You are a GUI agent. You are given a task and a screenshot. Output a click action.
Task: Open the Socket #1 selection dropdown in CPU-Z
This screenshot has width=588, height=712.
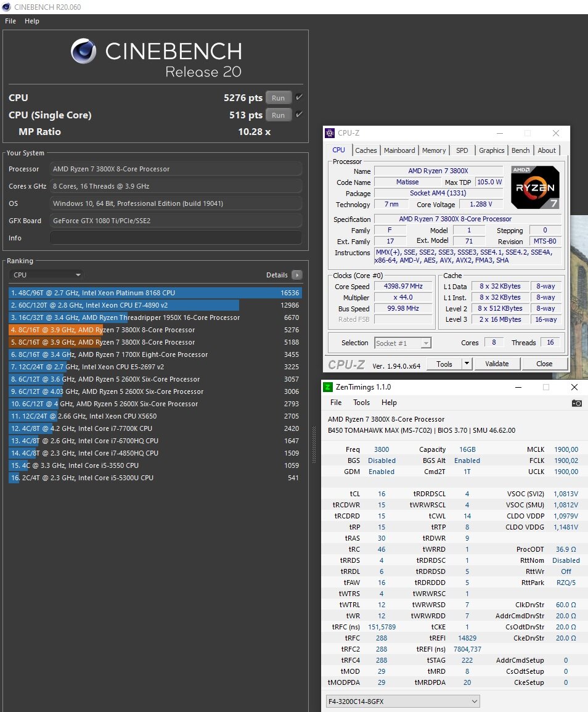(x=402, y=343)
